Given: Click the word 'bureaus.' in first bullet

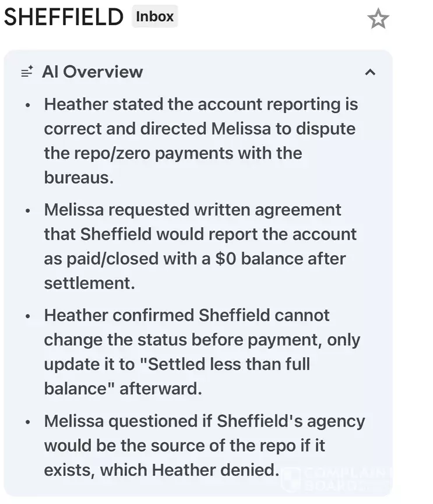Looking at the screenshot, I should point(79,178).
